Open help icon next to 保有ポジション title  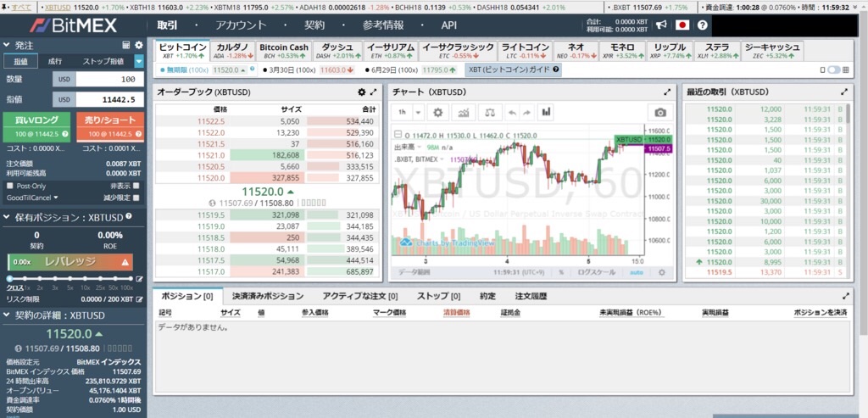(x=129, y=216)
